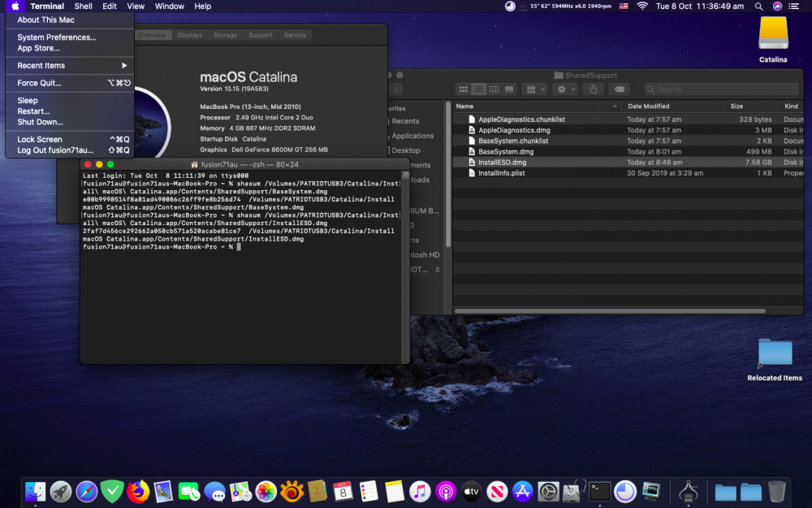This screenshot has height=508, width=812.
Task: Choose Log Out fusion71au… menu item
Action: (69, 150)
